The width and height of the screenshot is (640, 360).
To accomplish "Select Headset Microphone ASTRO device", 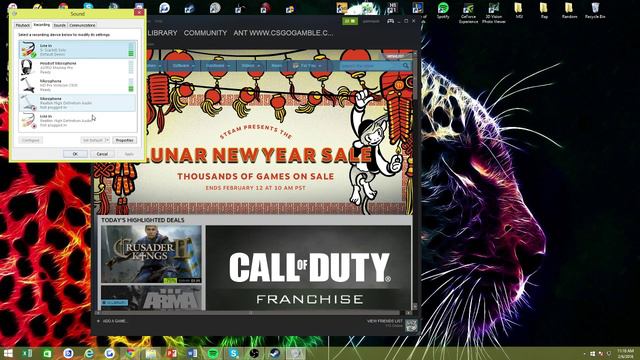I will pos(78,67).
